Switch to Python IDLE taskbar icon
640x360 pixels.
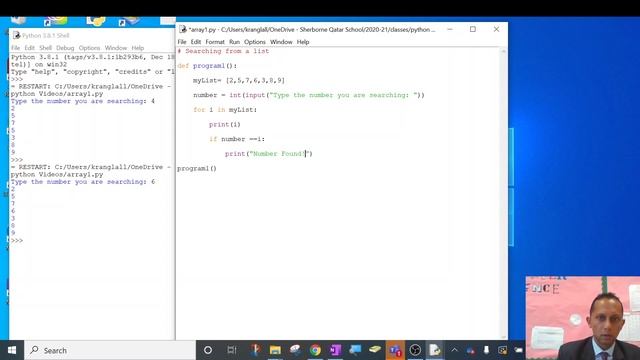click(435, 350)
